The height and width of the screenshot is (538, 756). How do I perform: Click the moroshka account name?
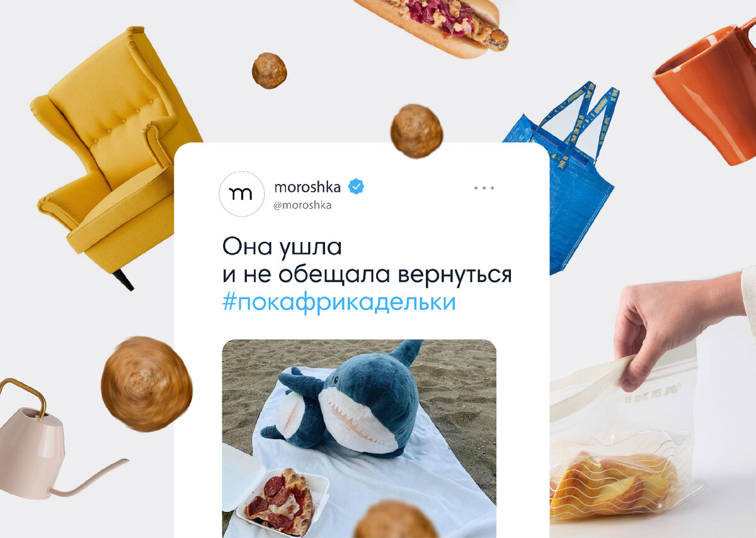(307, 187)
